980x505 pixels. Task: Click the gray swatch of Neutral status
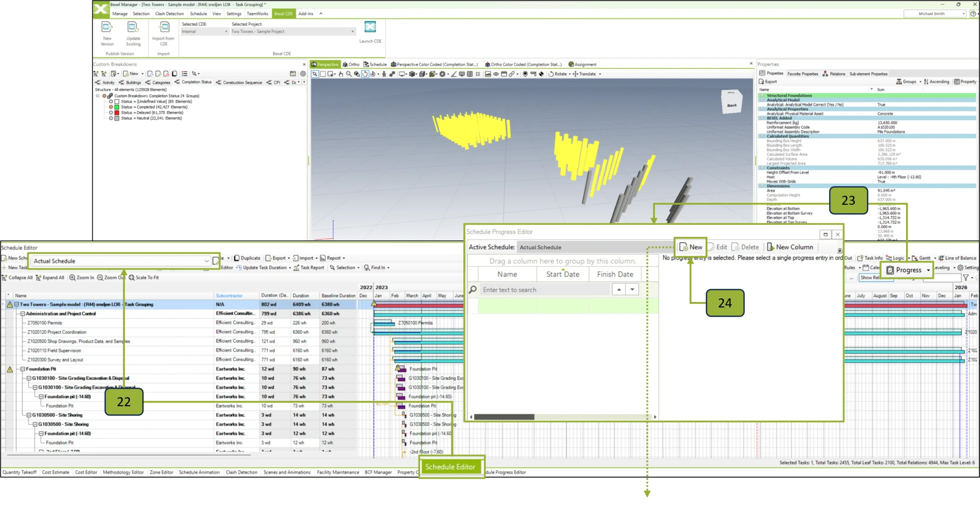point(117,118)
